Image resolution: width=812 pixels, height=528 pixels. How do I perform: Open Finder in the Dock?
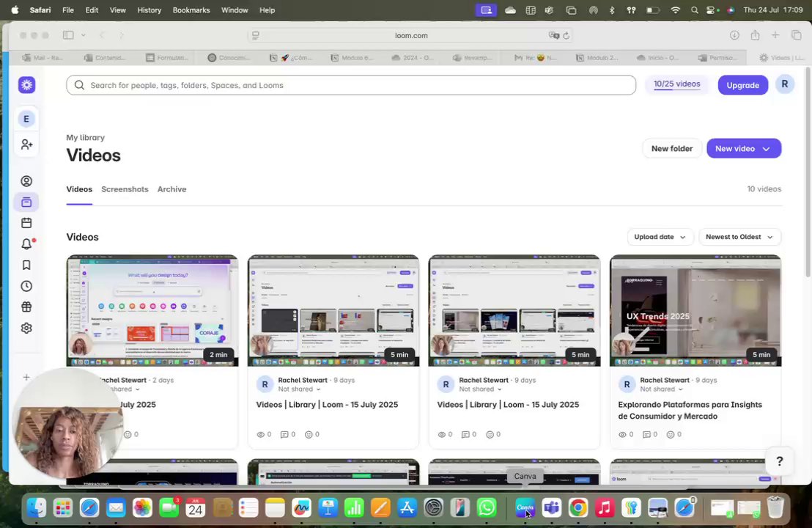(x=36, y=507)
